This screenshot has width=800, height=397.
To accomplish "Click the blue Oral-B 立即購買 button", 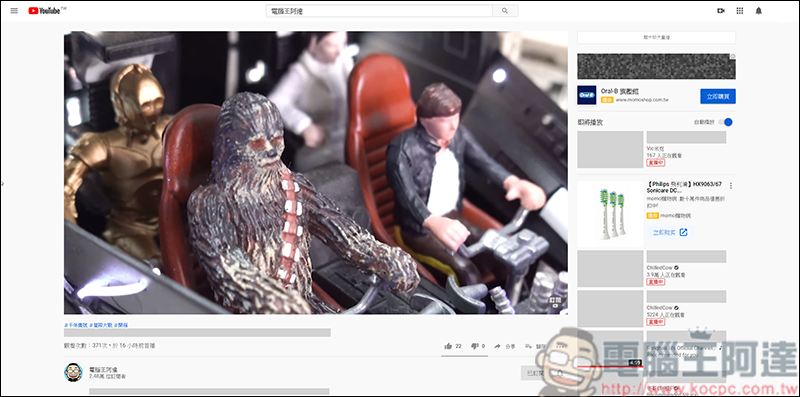I will [x=717, y=96].
